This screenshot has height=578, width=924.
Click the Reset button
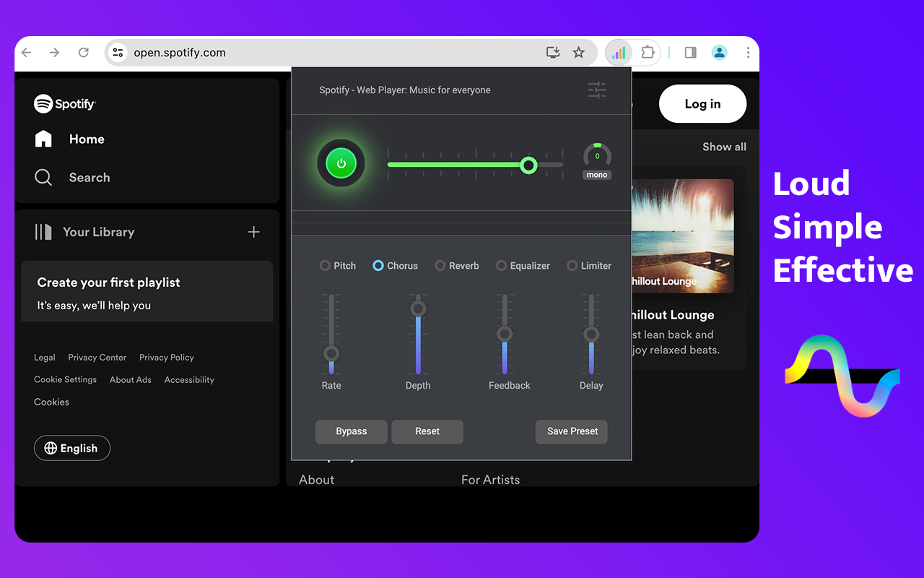pos(427,431)
